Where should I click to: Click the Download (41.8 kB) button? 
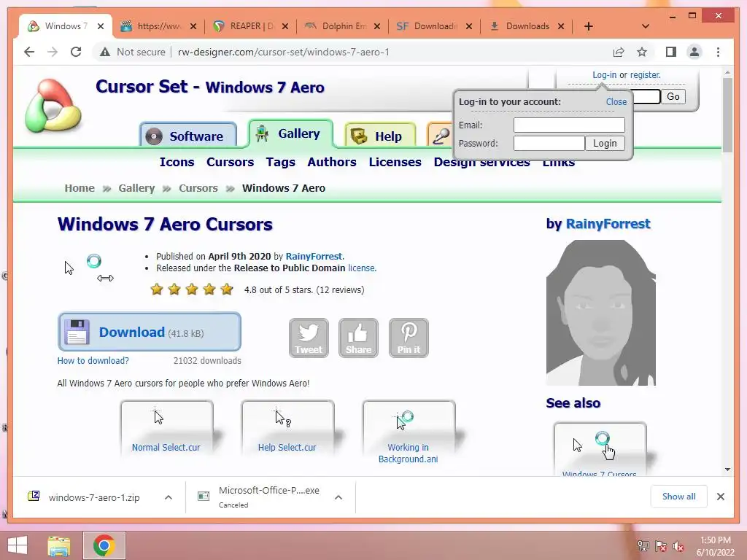pyautogui.click(x=149, y=332)
